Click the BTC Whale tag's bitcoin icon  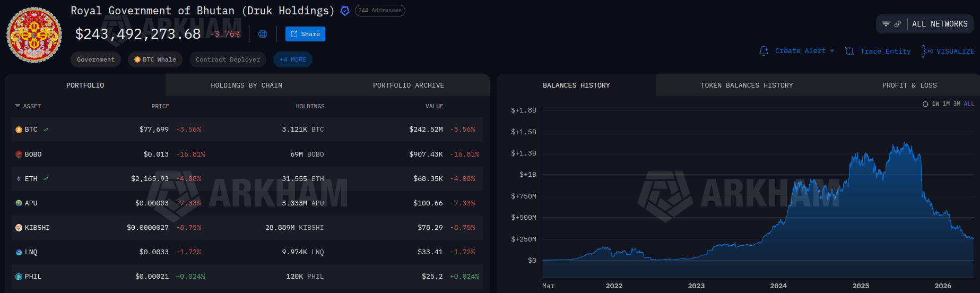click(137, 59)
